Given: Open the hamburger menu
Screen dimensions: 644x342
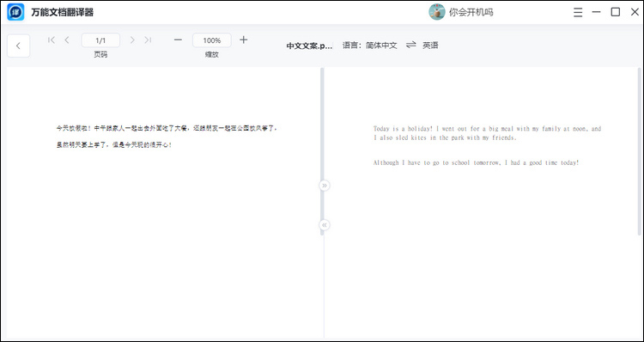Looking at the screenshot, I should click(578, 12).
